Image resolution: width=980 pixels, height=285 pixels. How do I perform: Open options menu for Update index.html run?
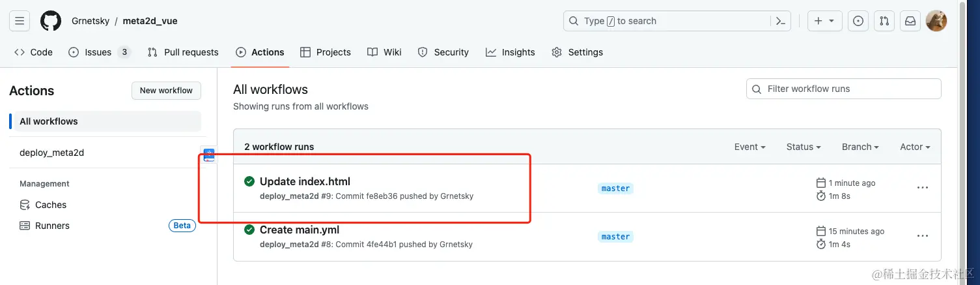coord(922,188)
